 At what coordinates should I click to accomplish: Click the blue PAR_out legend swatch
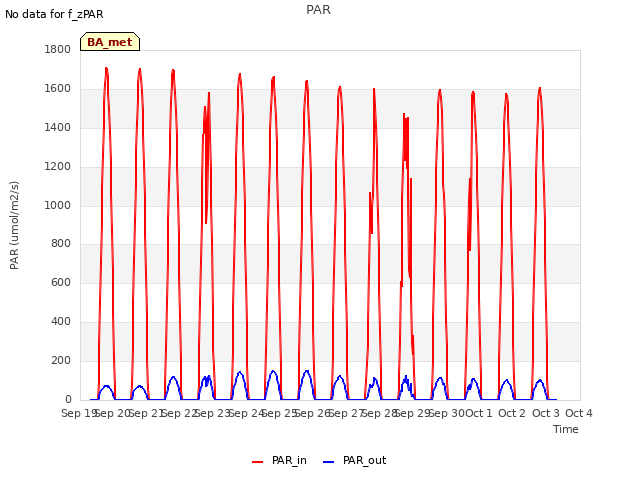pos(329,462)
